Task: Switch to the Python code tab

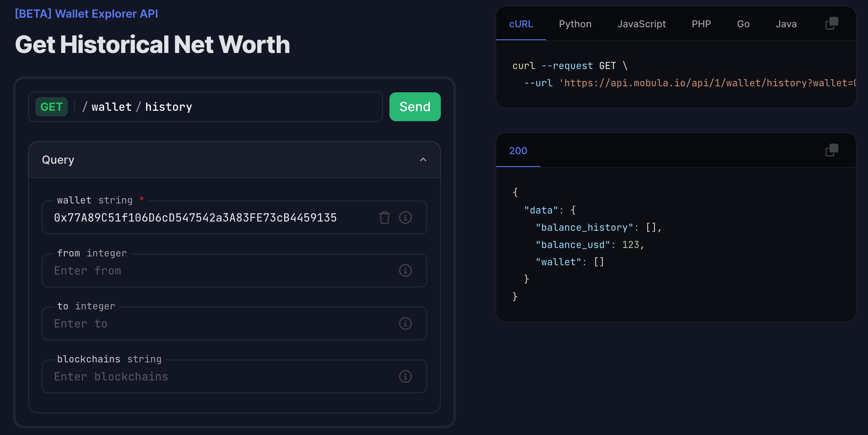Action: [x=575, y=24]
